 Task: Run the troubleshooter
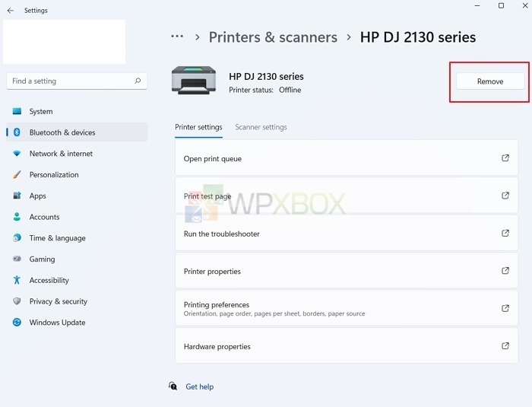coord(347,234)
